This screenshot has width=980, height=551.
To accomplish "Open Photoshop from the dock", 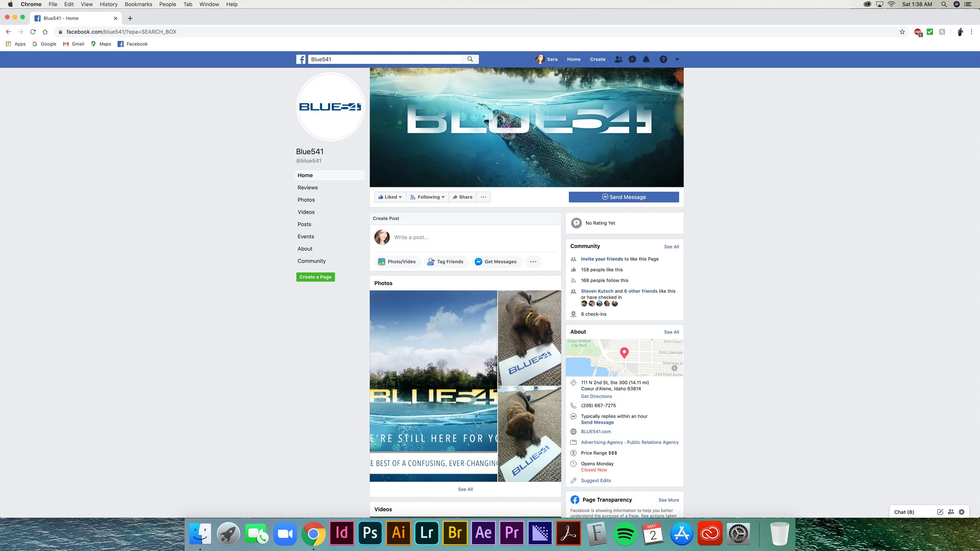I will 370,533.
